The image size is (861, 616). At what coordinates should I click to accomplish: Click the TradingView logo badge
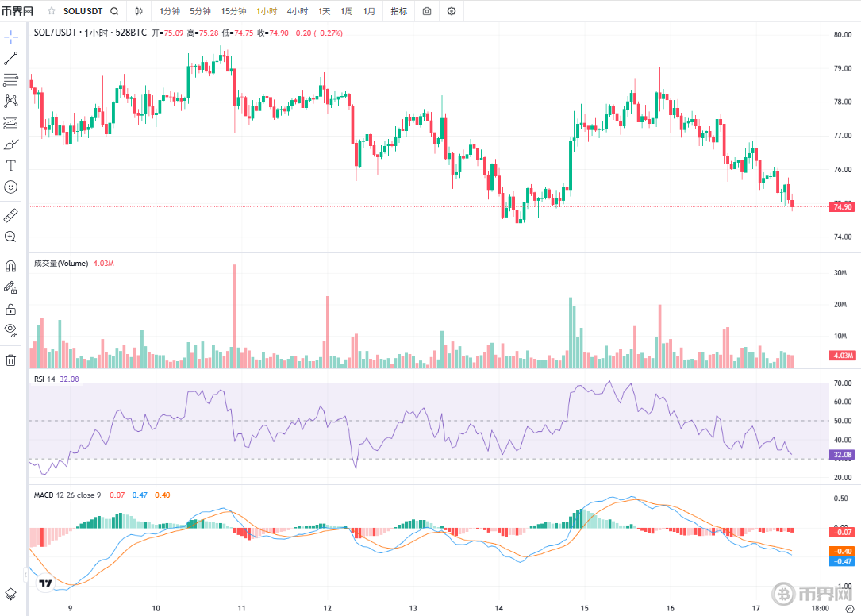pos(45,583)
